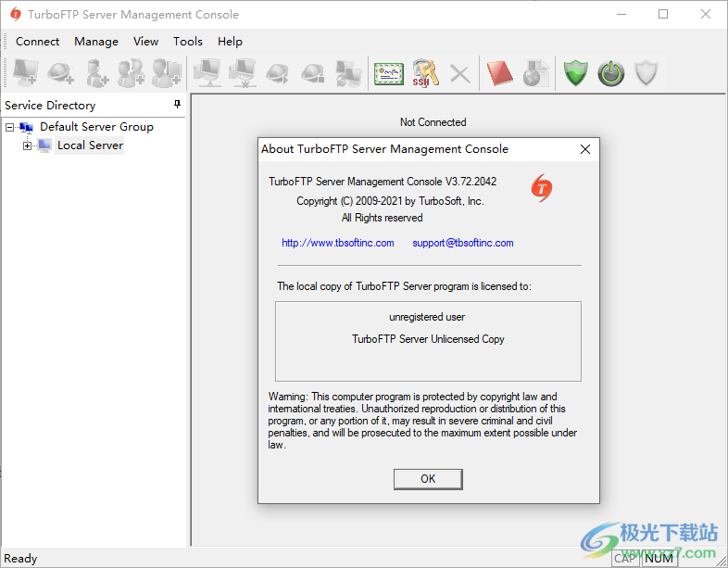The width and height of the screenshot is (728, 568).
Task: Click the Default Server Group network icon
Action: click(x=26, y=127)
